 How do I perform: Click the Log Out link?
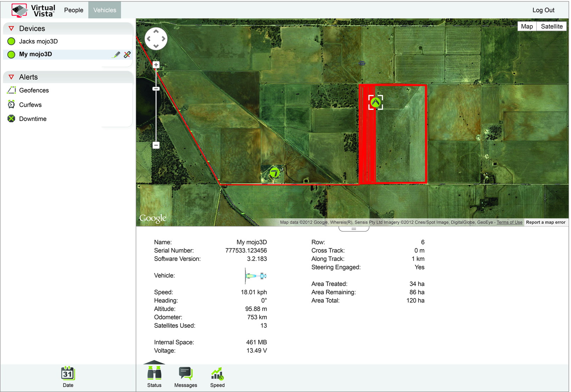tap(543, 10)
